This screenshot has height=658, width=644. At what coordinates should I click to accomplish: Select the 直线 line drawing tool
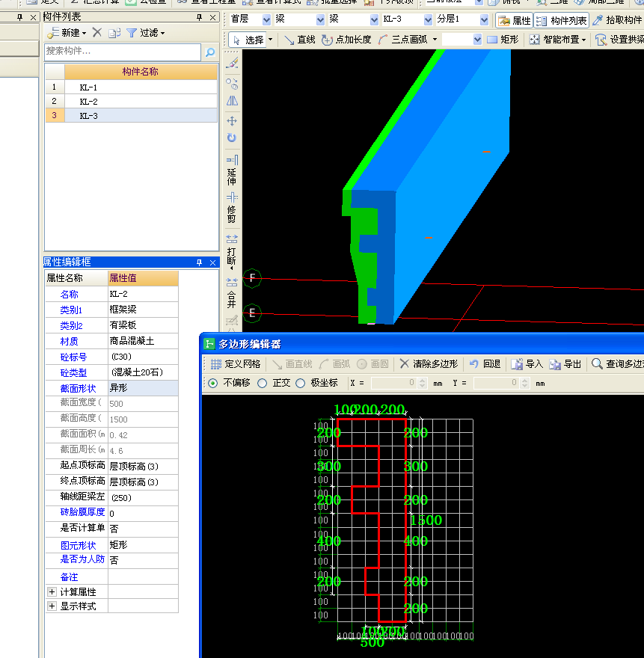(x=300, y=40)
